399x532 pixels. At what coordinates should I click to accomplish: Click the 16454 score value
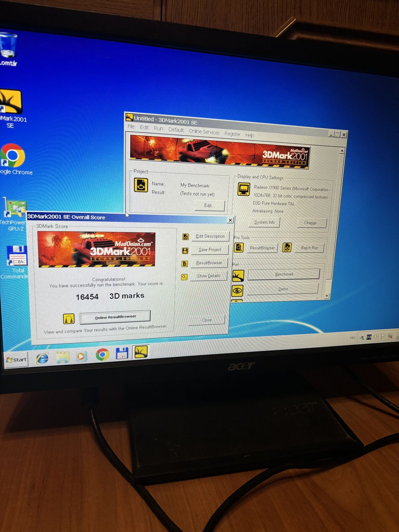click(x=87, y=297)
